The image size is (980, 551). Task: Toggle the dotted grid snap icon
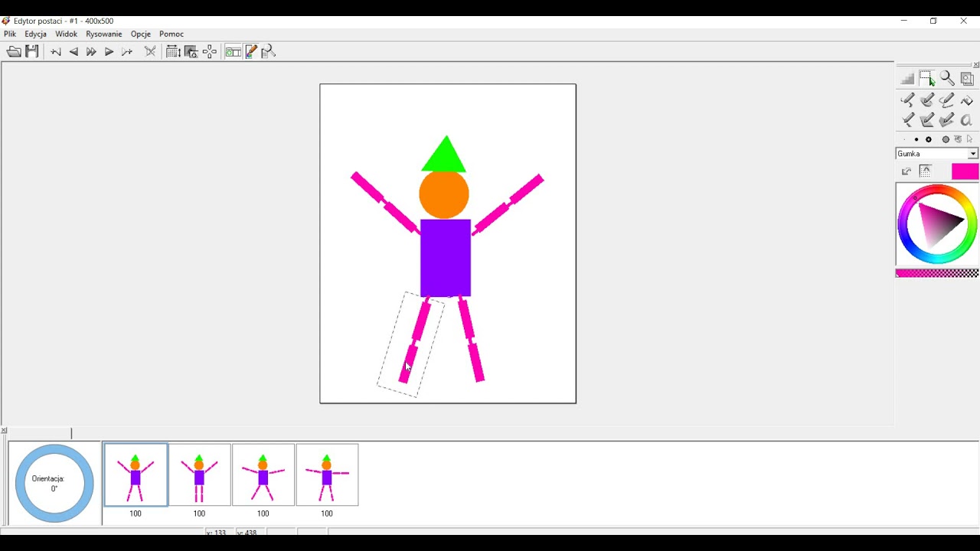click(926, 171)
